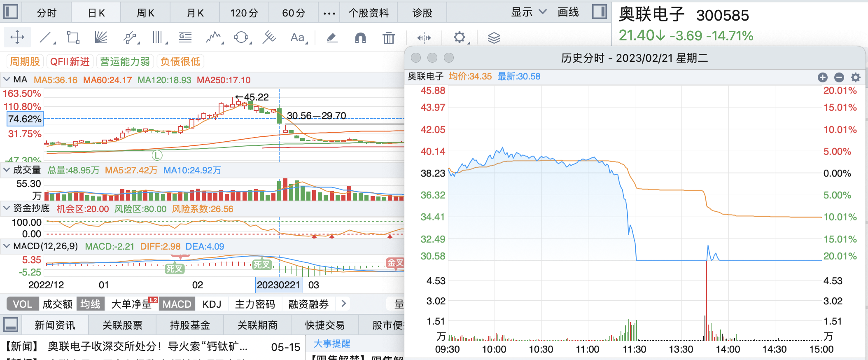This screenshot has height=360, width=868.
Task: Open 新闻资讯 tab
Action: point(55,325)
